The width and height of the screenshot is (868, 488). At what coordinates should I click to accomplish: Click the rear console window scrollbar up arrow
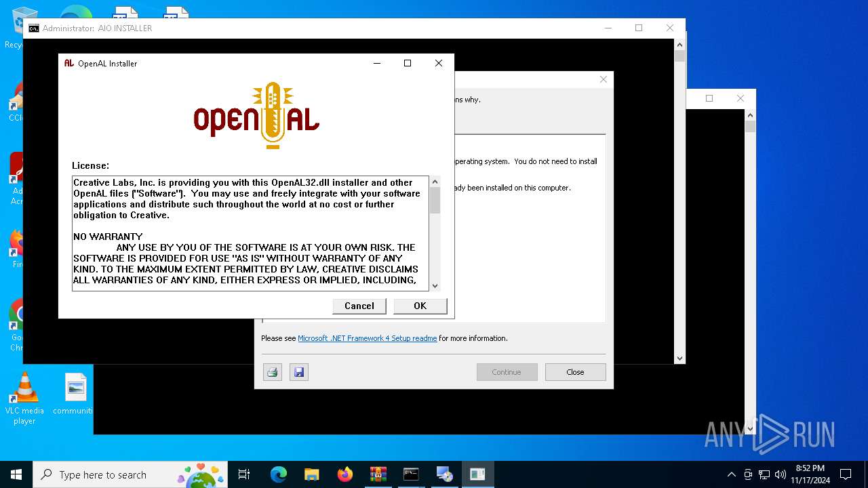click(750, 115)
